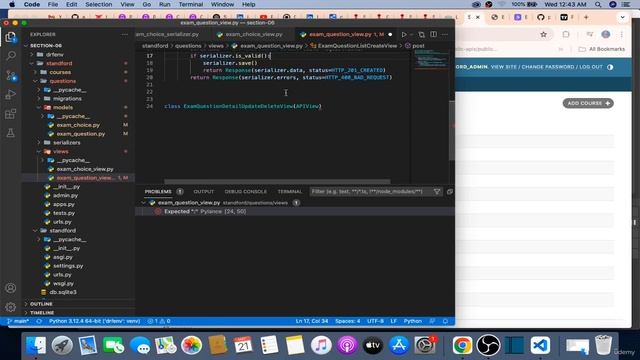
Task: Open the Source Control view
Action: (x=11, y=75)
